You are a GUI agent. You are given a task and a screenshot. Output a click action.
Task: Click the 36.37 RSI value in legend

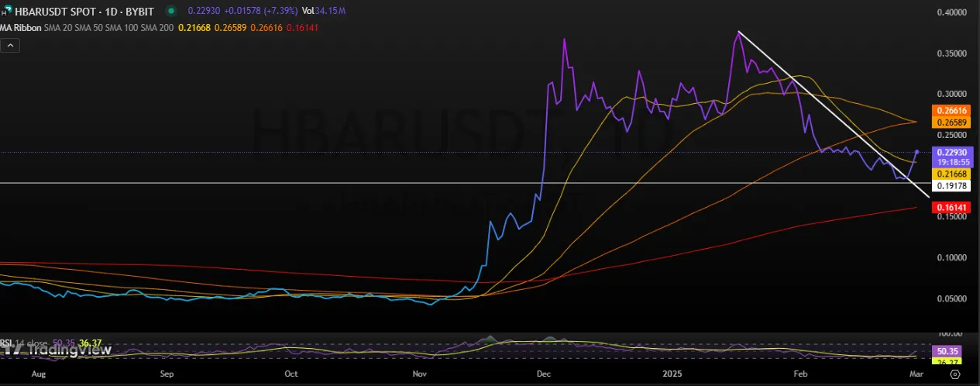(x=91, y=343)
